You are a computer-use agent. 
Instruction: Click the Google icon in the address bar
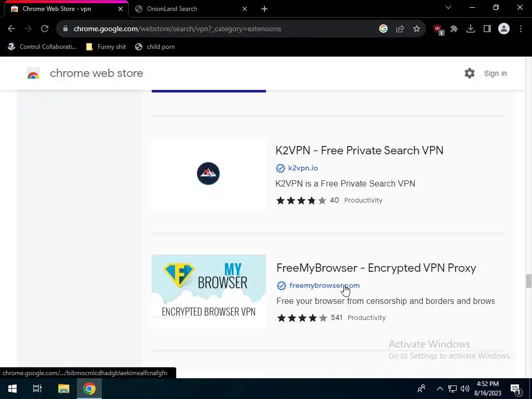click(383, 29)
